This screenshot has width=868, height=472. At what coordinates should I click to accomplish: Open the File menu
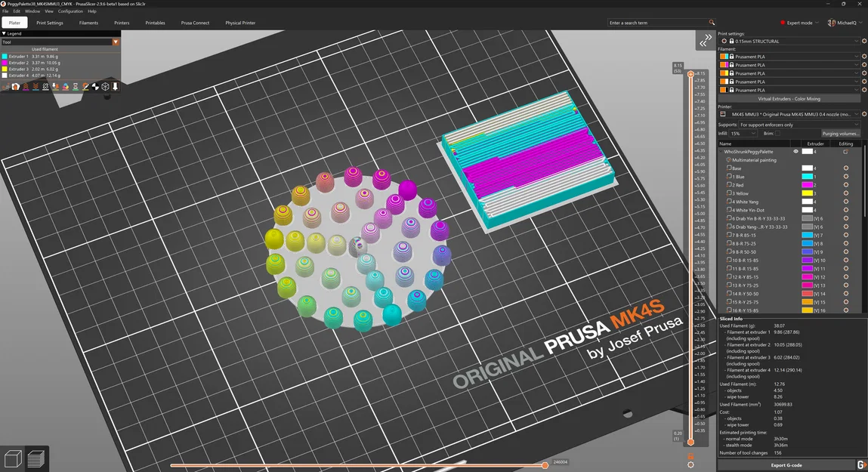click(5, 11)
